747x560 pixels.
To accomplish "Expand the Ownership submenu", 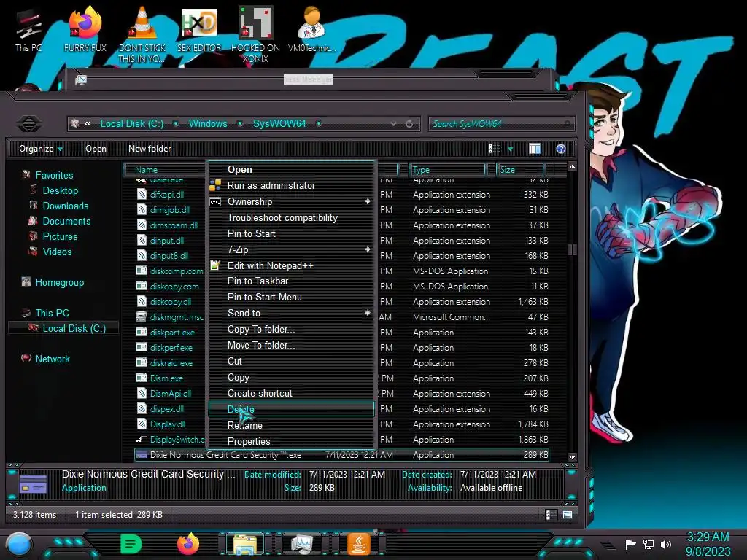I will [x=368, y=201].
